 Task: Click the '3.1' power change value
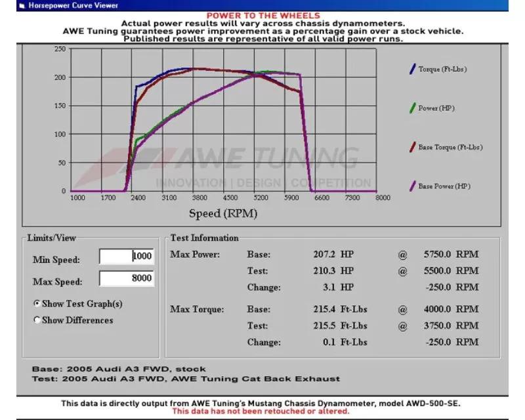pyautogui.click(x=329, y=287)
